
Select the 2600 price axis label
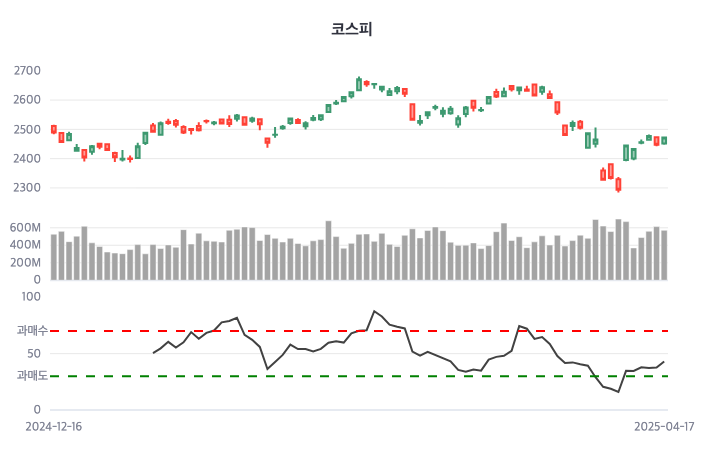pyautogui.click(x=28, y=100)
